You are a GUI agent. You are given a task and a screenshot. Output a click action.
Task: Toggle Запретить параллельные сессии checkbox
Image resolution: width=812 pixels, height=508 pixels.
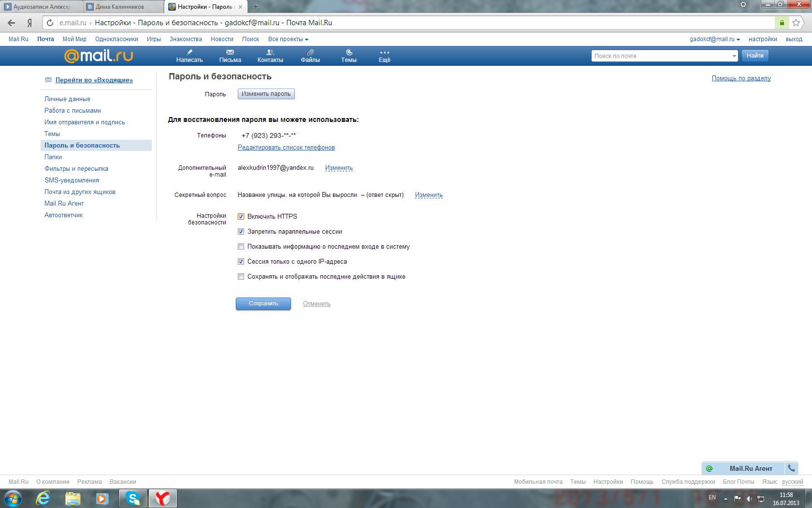(241, 231)
